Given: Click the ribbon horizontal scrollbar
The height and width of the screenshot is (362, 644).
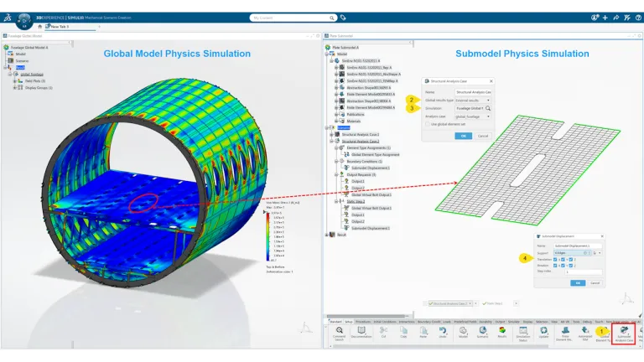Looking at the screenshot, I should tap(440, 346).
